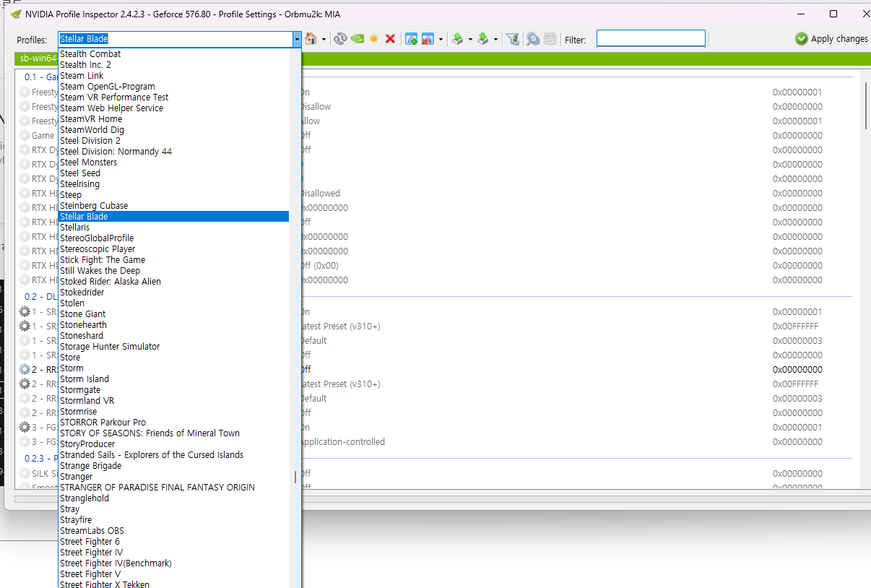Click the profile dropdown list scrollbar thumb
Viewport: 871px width, 588px height.
(295, 477)
